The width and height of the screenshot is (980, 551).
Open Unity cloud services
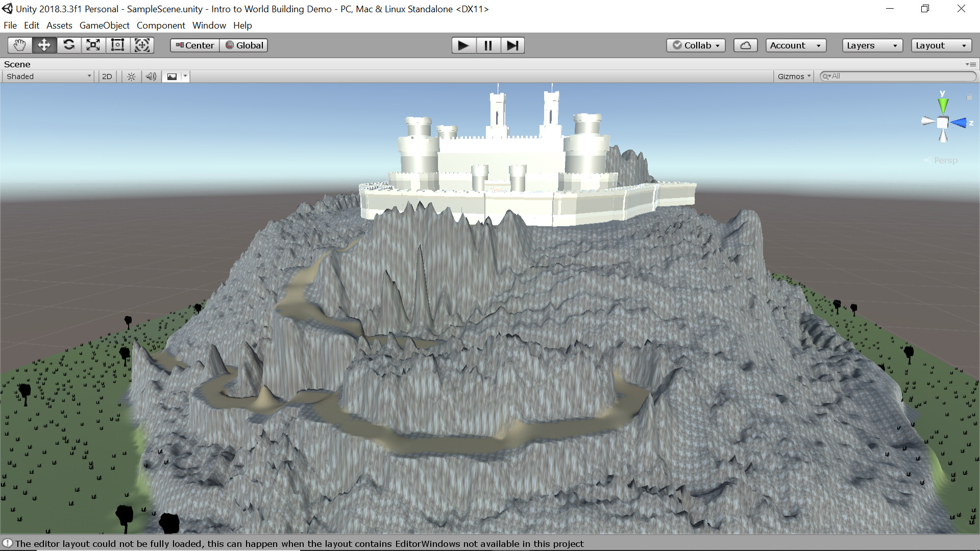point(745,45)
